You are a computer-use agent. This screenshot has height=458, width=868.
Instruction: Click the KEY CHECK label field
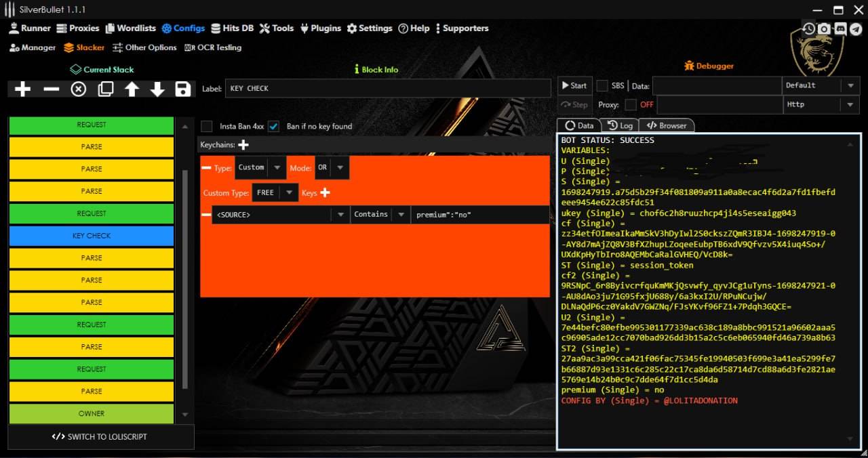[388, 88]
